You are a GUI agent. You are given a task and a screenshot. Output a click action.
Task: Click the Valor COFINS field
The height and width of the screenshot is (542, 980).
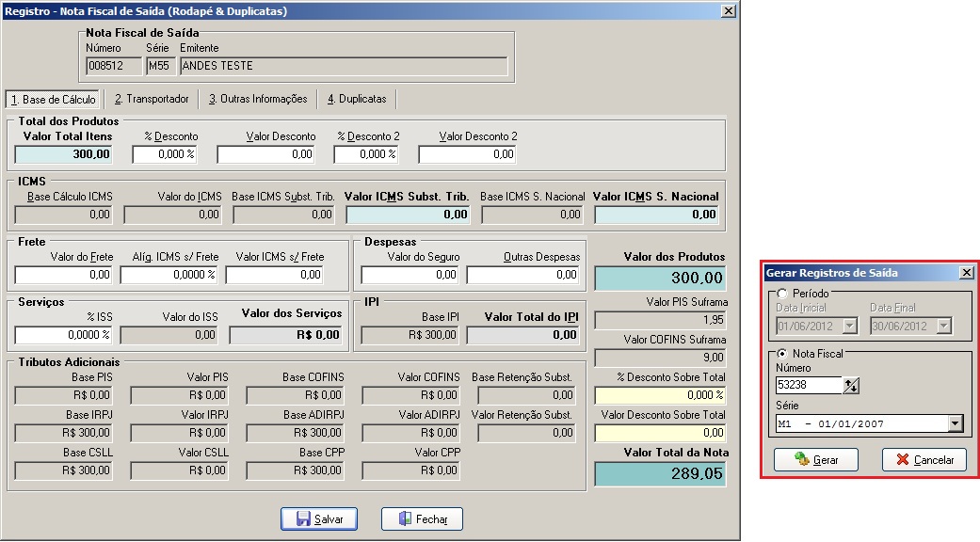point(410,395)
